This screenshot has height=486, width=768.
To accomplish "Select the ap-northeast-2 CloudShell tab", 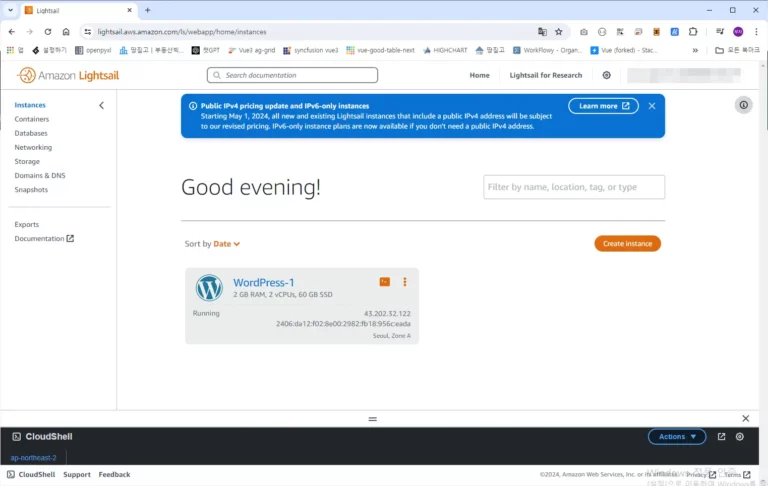I will point(33,458).
